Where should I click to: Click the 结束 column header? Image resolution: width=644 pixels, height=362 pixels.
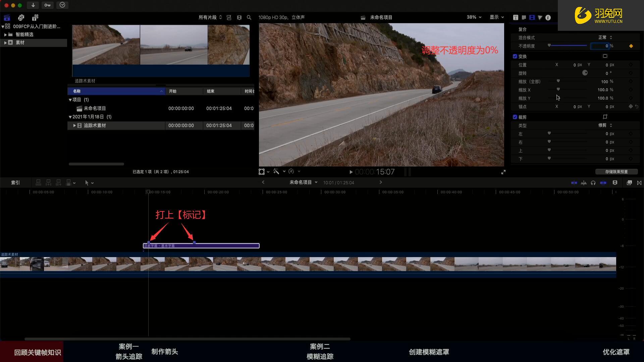point(222,91)
